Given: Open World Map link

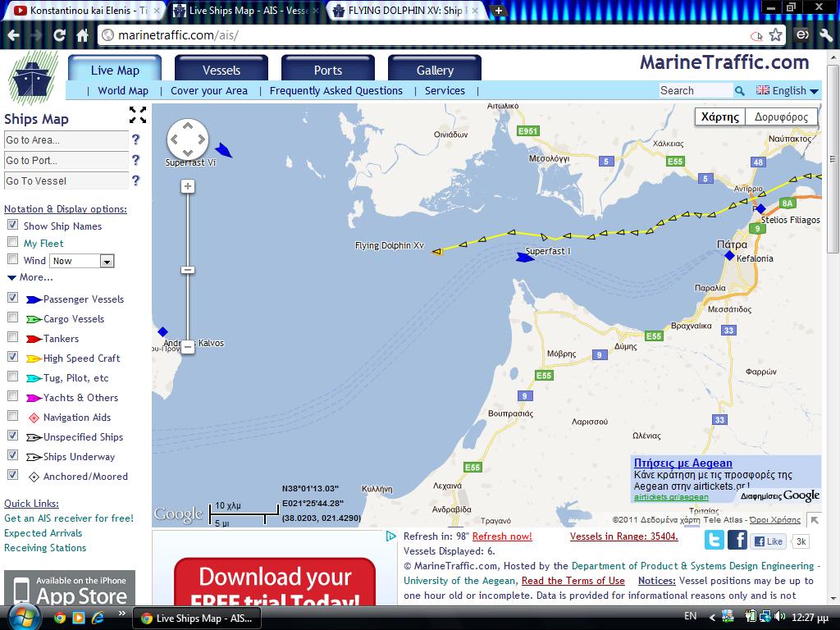Looking at the screenshot, I should point(123,90).
